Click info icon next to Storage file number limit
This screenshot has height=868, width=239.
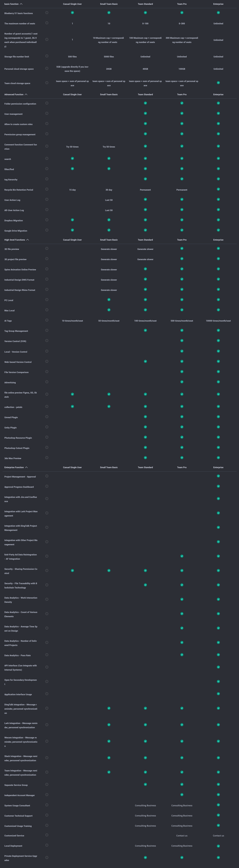coord(47,56)
